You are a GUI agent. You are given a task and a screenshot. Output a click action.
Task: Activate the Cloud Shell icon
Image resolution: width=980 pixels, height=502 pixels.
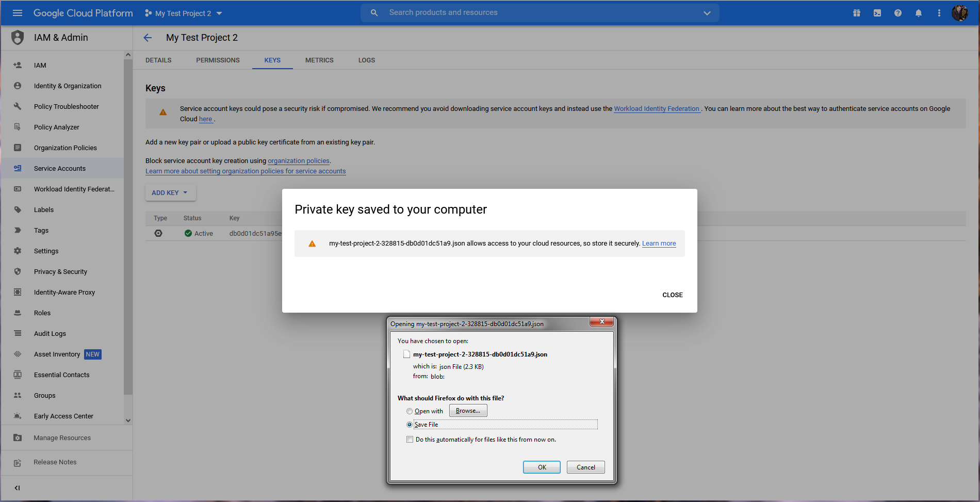point(877,13)
